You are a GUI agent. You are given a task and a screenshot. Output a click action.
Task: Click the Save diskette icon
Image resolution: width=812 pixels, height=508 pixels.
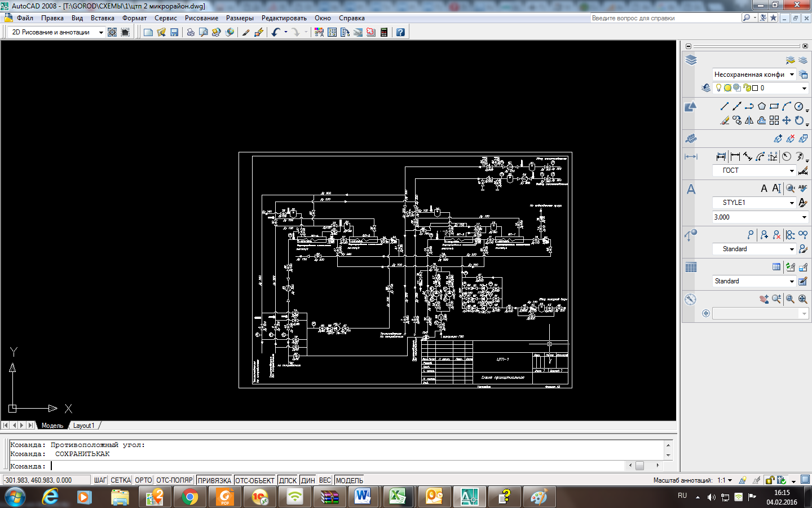(174, 32)
